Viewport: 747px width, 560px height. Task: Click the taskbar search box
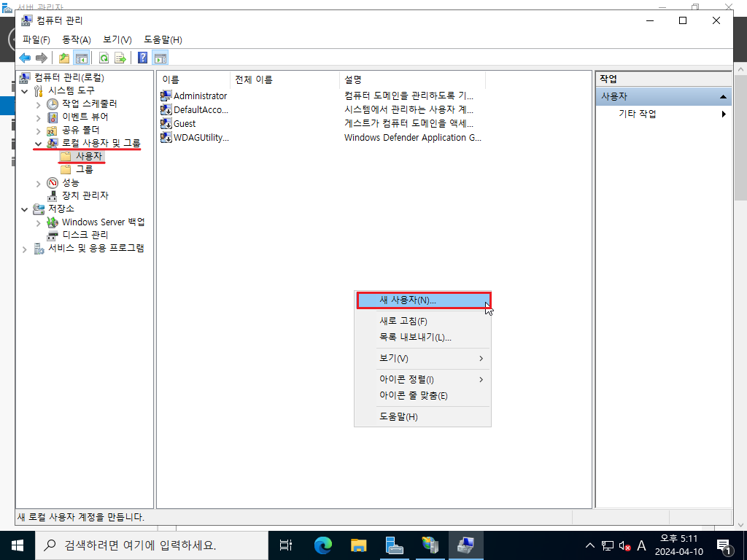152,545
